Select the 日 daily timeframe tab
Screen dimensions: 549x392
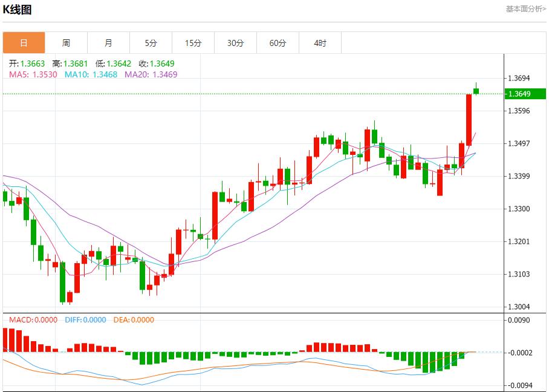coord(24,43)
